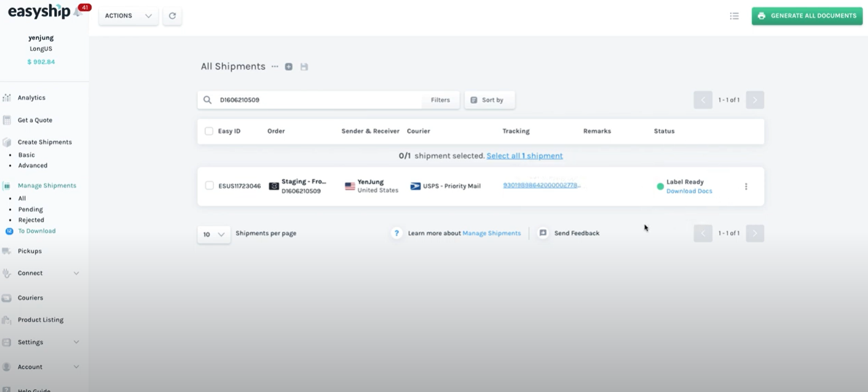Viewport: 868px width, 392px height.
Task: Open the Actions dropdown
Action: pyautogui.click(x=128, y=16)
